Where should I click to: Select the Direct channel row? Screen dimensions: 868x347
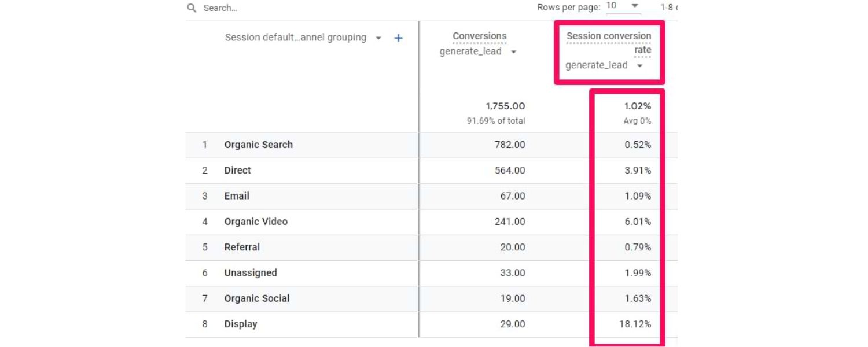pos(237,170)
